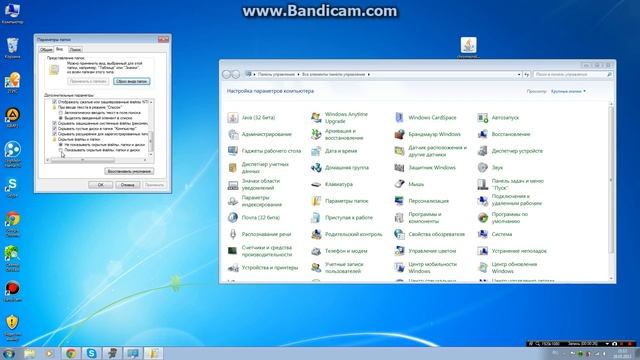The height and width of the screenshot is (360, 640).
Task: Open the address bar history dropdown
Action: 519,75
